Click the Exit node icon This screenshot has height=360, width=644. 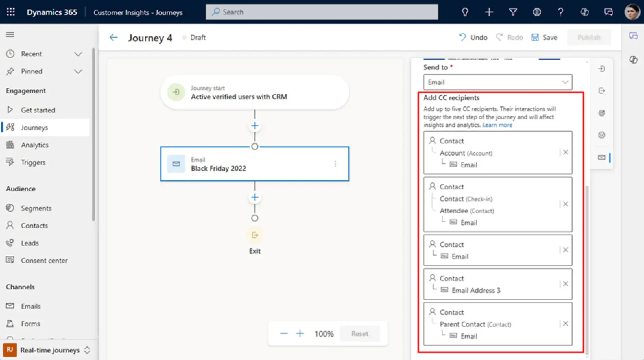point(254,235)
